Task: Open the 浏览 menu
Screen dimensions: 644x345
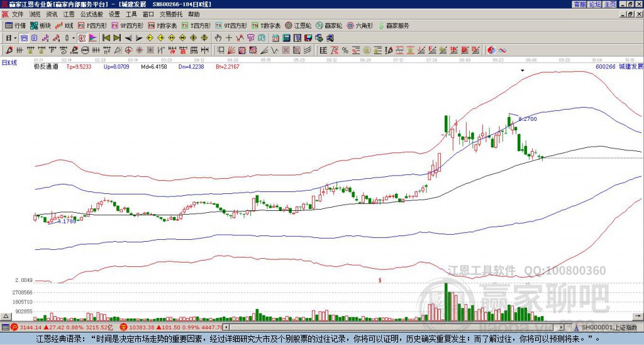Action: 35,14
